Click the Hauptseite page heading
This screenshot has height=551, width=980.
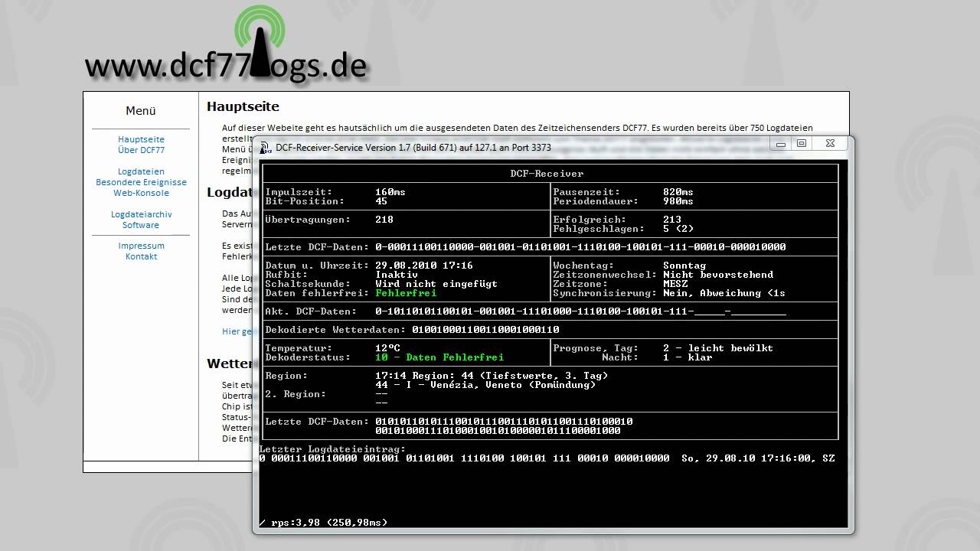(x=243, y=106)
